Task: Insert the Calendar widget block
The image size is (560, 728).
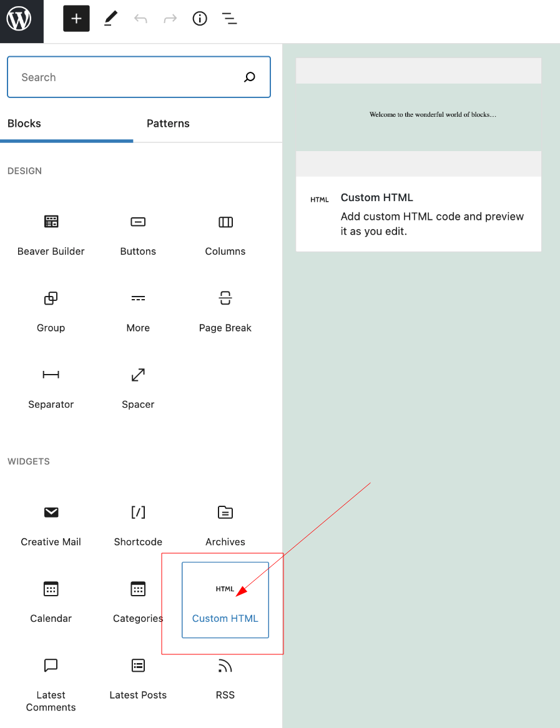Action: 51,601
